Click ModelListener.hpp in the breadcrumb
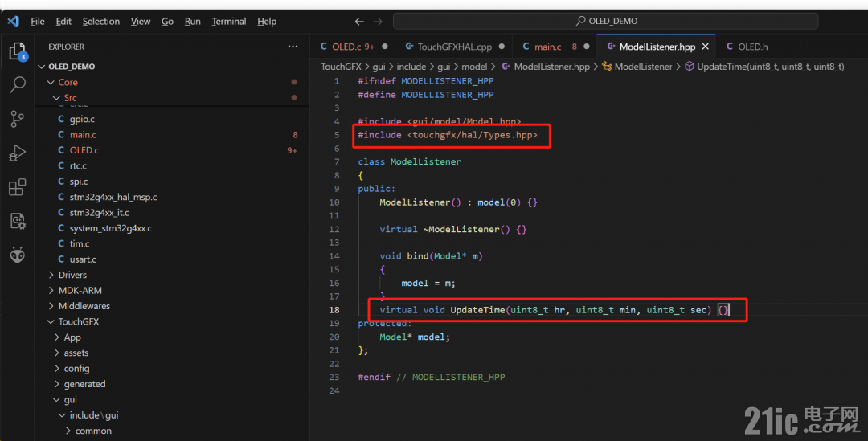This screenshot has width=868, height=441. pyautogui.click(x=552, y=67)
